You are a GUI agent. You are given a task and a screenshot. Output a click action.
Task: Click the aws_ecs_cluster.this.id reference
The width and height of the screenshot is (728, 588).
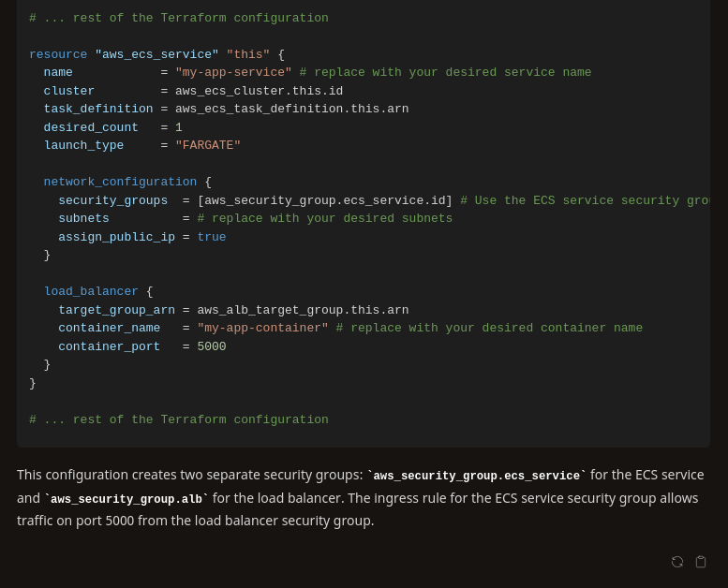260,91
